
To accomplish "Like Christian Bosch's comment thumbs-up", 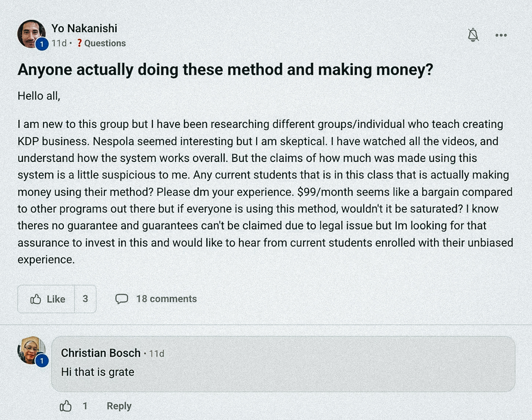I will pyautogui.click(x=66, y=406).
